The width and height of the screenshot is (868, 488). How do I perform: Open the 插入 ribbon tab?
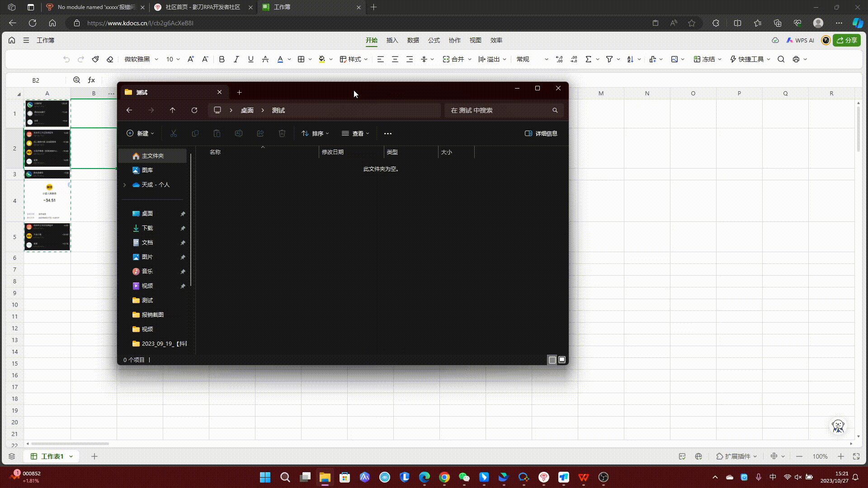[x=392, y=40]
